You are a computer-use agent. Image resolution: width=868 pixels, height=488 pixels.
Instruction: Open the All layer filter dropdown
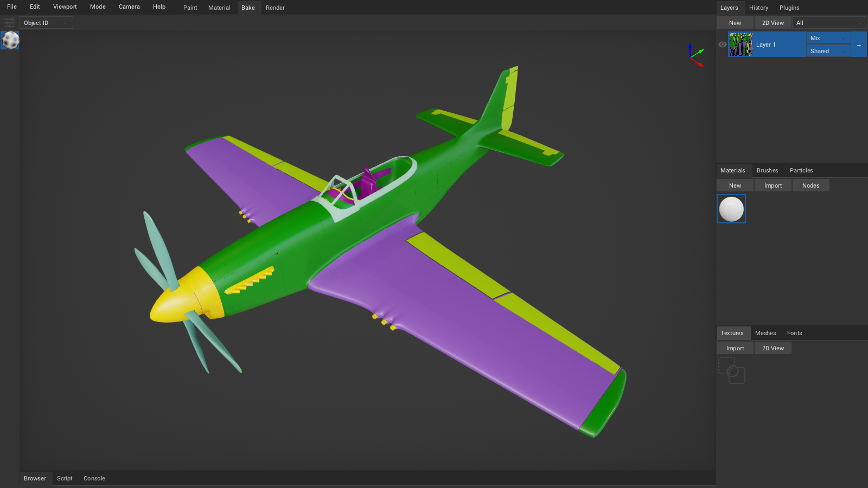(x=828, y=22)
